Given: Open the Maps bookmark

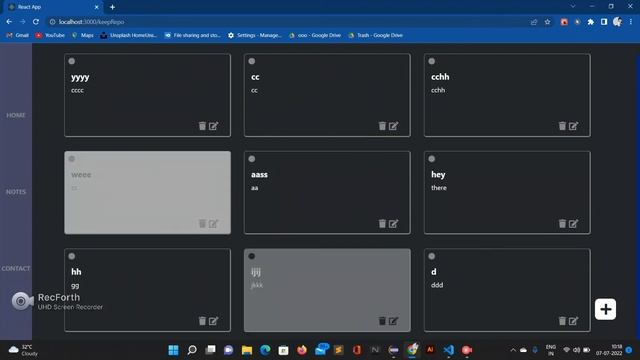Looking at the screenshot, I should click(82, 36).
